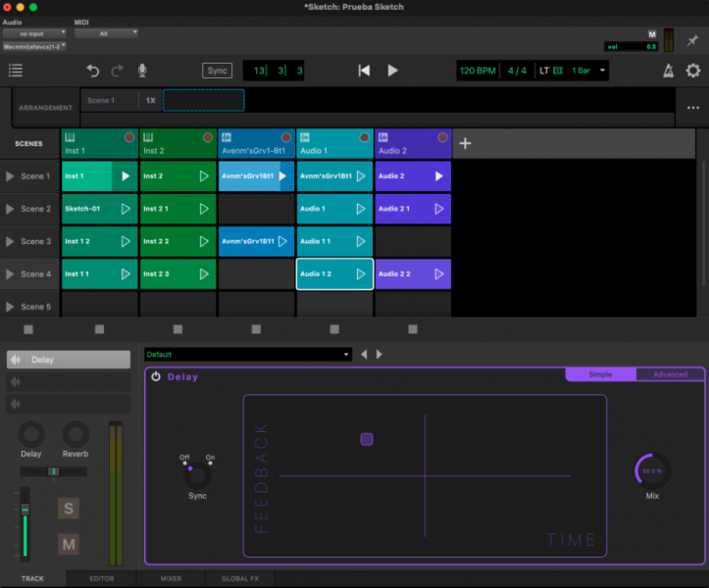Click the track volume fader handle
Image resolution: width=709 pixels, height=588 pixels.
25,510
